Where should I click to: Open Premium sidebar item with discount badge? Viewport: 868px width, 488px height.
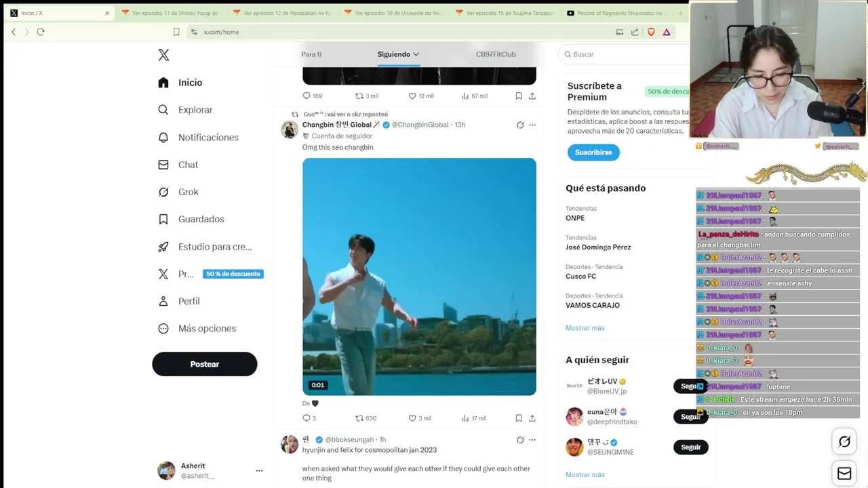210,274
